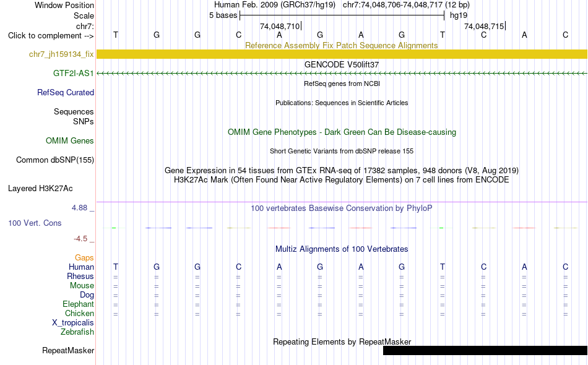588x365 pixels.
Task: Open the RefSeq genes from NCBI title
Action: (342, 84)
